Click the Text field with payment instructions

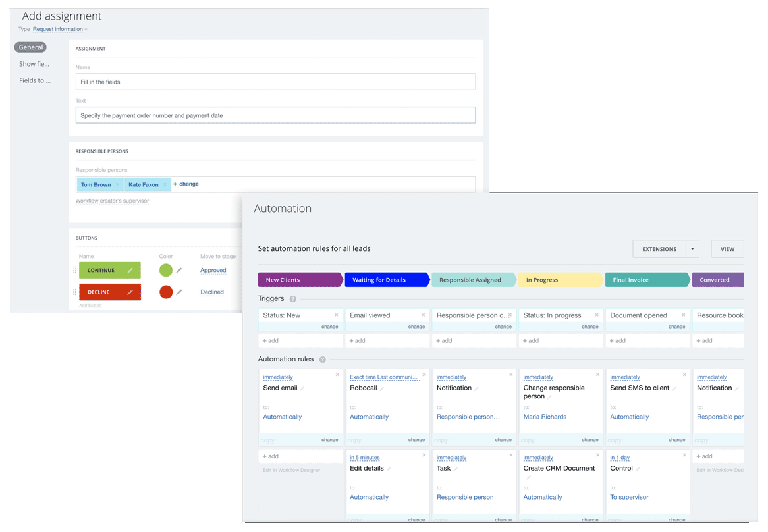click(275, 115)
